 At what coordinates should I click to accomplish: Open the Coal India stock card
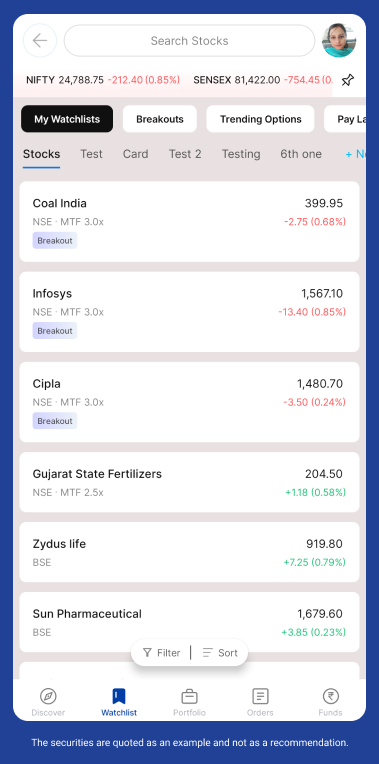click(x=190, y=222)
